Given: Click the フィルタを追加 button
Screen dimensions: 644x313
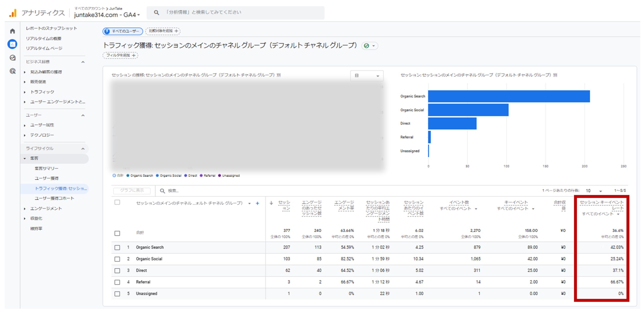Looking at the screenshot, I should [x=120, y=55].
